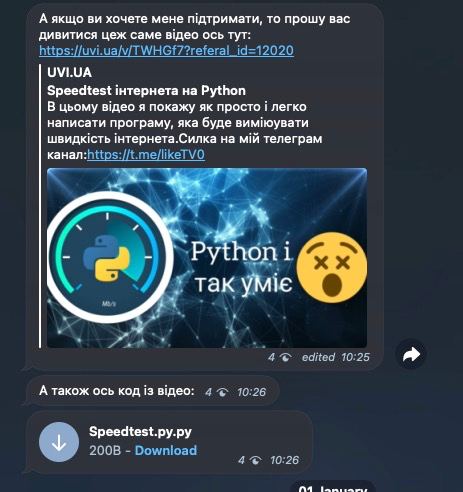Viewport: 463px width, 492px height.
Task: Click the Speedtest.py.py file name
Action: pyautogui.click(x=140, y=432)
